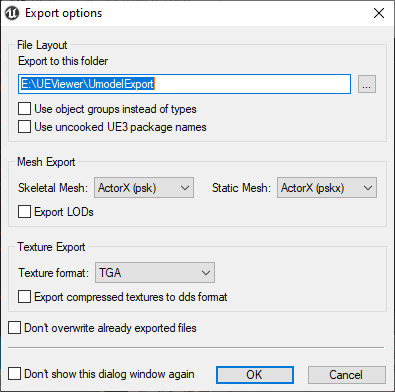Image resolution: width=395 pixels, height=392 pixels.
Task: Click the Unreal Engine logo in title bar
Action: (x=12, y=13)
